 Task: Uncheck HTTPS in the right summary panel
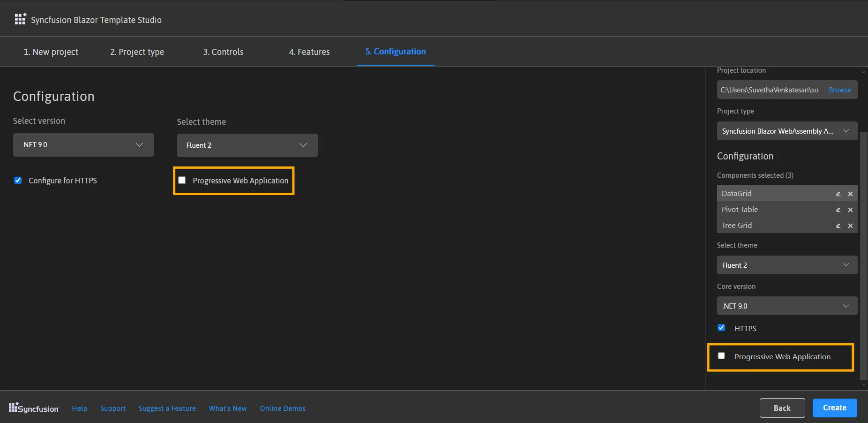(721, 328)
